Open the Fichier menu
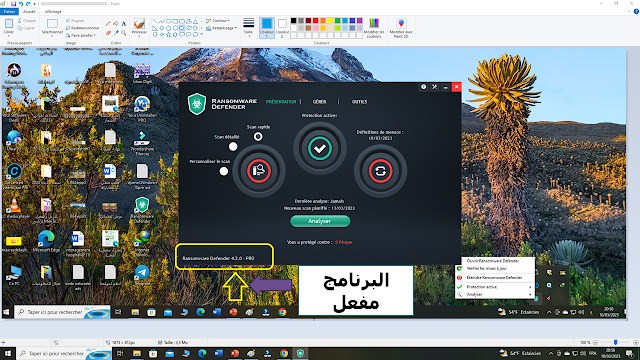This screenshot has height=360, width=640. [x=9, y=11]
